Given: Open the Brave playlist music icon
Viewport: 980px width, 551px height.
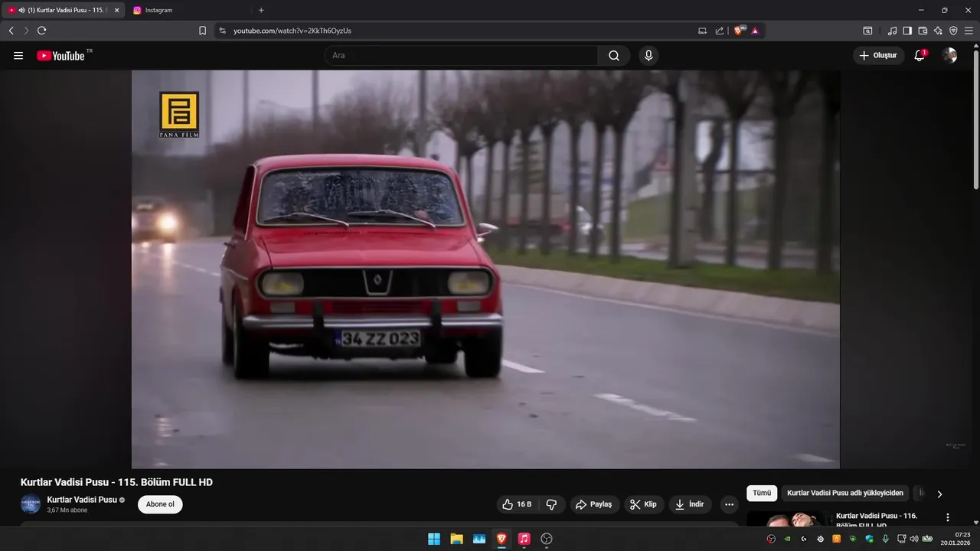Looking at the screenshot, I should click(892, 31).
